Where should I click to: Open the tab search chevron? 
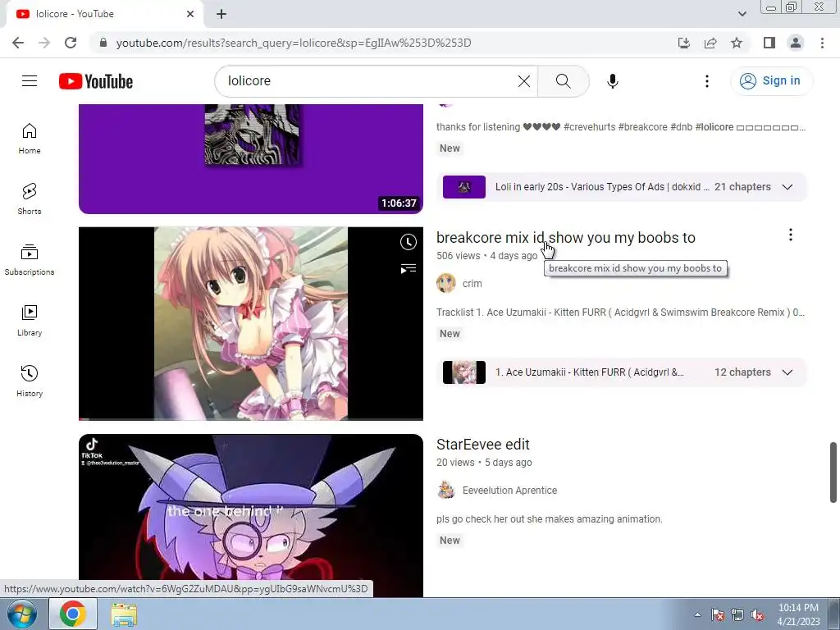[742, 14]
